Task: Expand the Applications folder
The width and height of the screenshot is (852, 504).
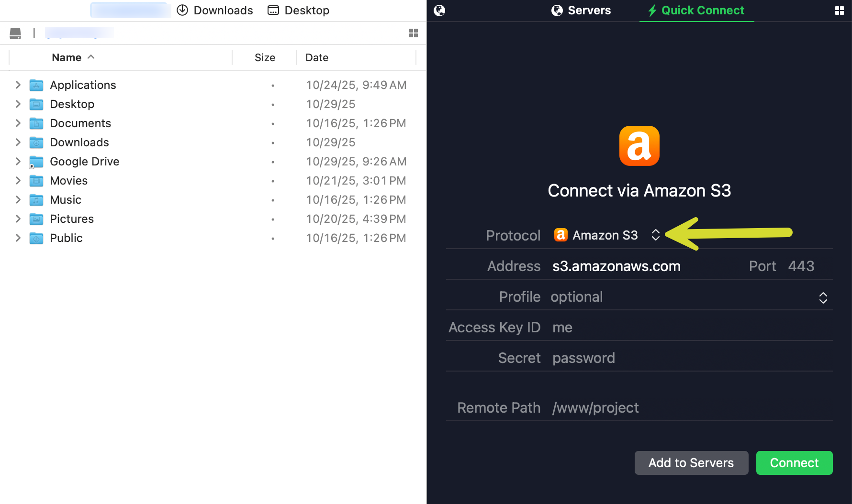Action: point(18,85)
